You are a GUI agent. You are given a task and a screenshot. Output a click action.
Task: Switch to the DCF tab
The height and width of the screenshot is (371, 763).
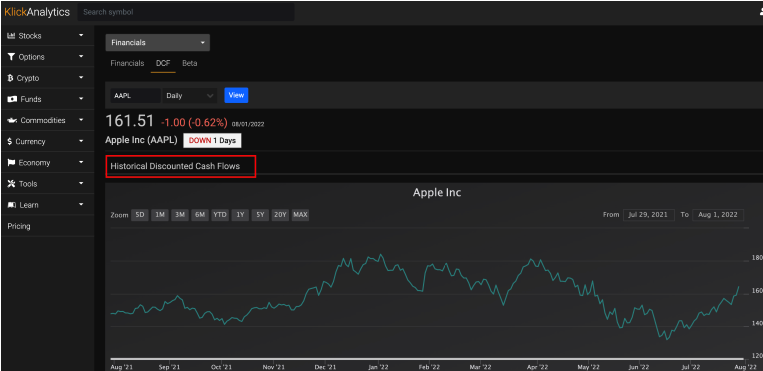coord(163,63)
